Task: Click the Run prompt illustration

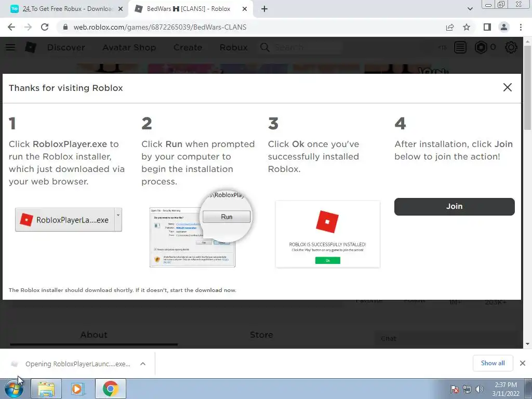Action: 201,229
